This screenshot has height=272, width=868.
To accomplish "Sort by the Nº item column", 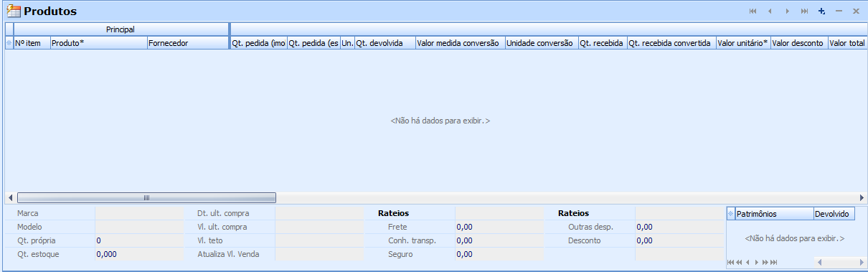I will pyautogui.click(x=32, y=43).
